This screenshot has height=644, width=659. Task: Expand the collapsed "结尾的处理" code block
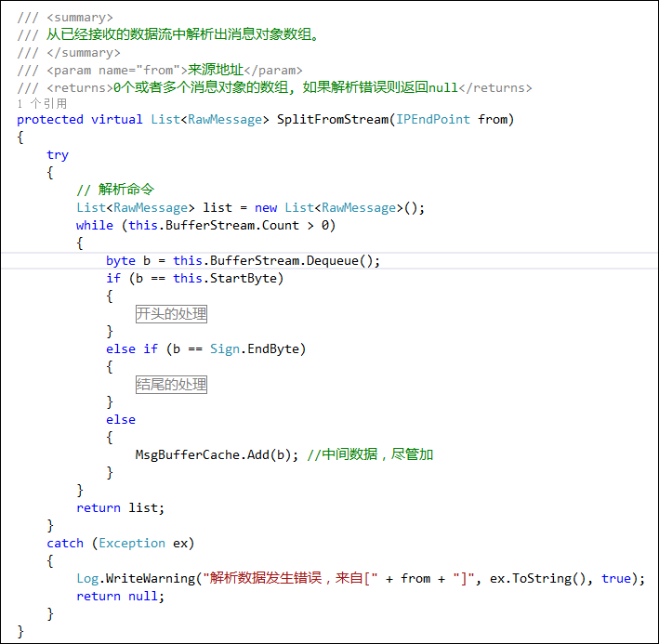171,385
